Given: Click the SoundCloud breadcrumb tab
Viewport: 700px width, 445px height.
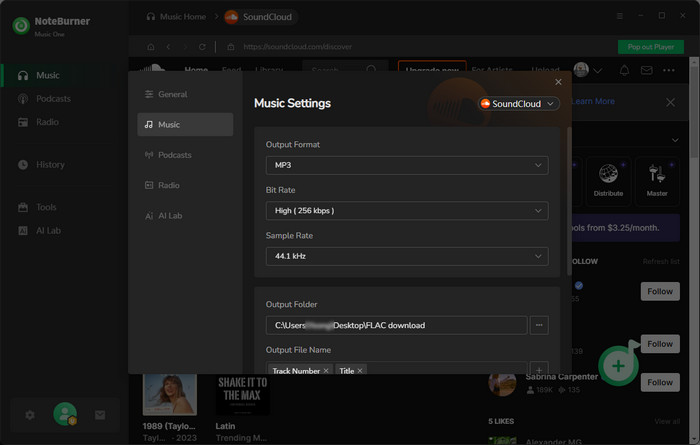Looking at the screenshot, I should pyautogui.click(x=259, y=17).
